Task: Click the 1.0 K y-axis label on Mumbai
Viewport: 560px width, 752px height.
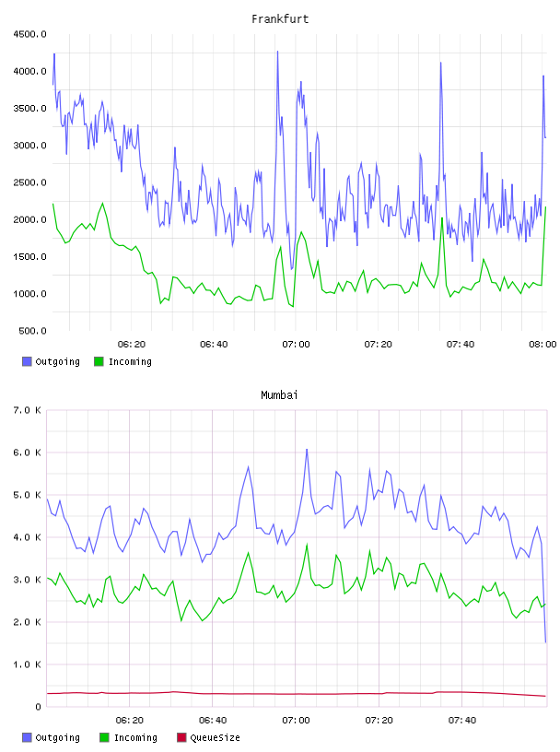Action: (27, 664)
